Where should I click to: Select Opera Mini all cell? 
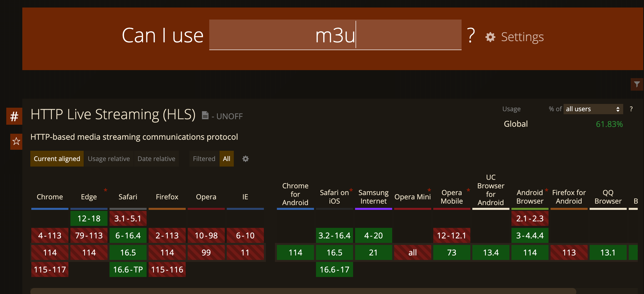click(413, 252)
